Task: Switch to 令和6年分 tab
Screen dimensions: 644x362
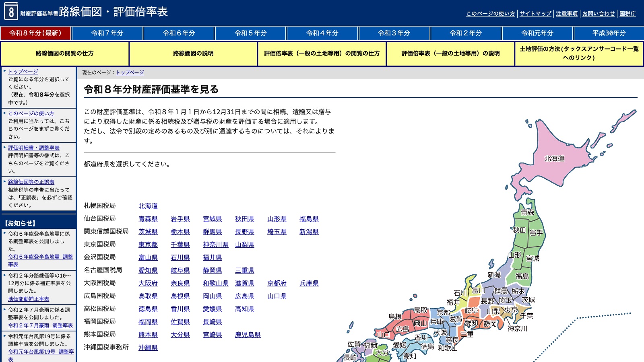Action: pos(179,33)
